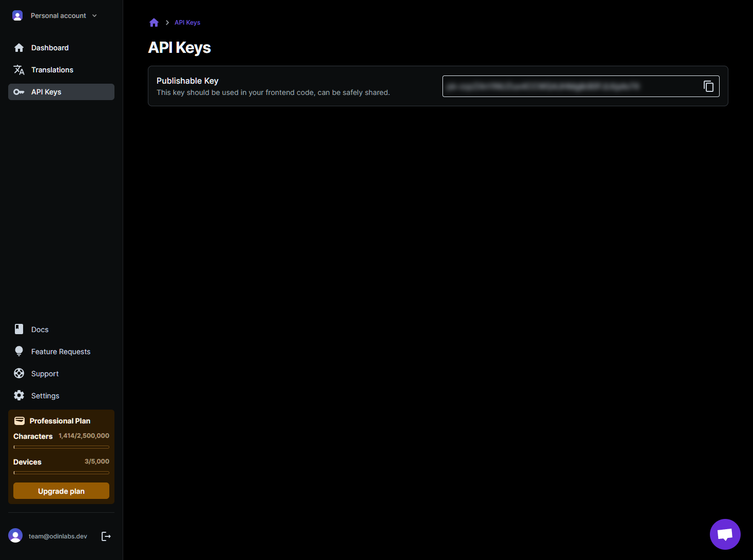Click the Dashboard house icon
Image resolution: width=753 pixels, height=560 pixels.
[19, 48]
